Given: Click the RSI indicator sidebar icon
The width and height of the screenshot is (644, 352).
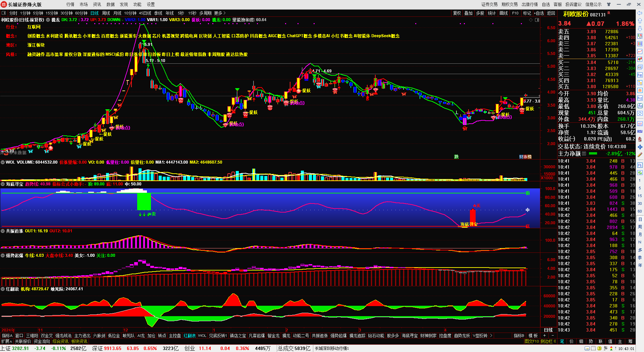Looking at the screenshot, I should 640,131.
